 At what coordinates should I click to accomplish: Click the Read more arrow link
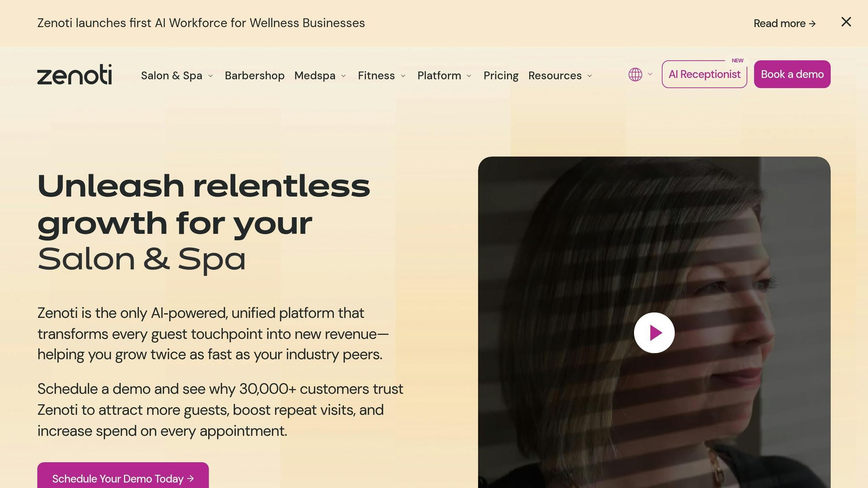(x=785, y=23)
